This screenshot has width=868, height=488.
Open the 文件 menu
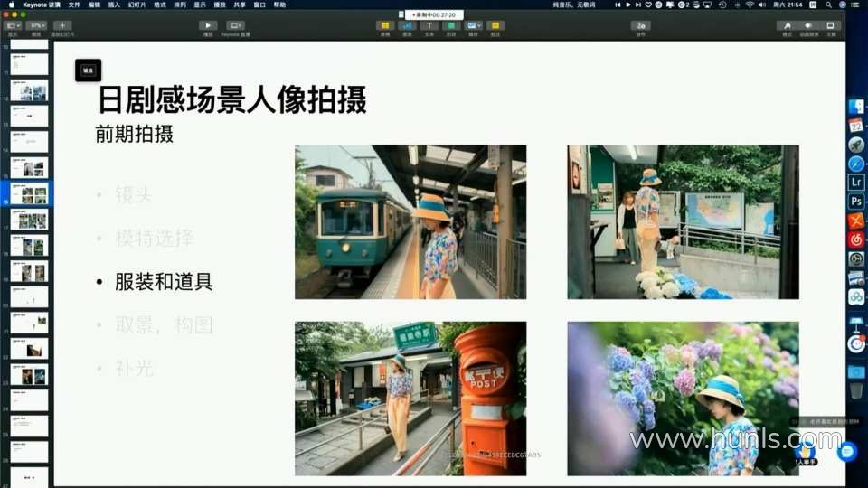tap(74, 5)
